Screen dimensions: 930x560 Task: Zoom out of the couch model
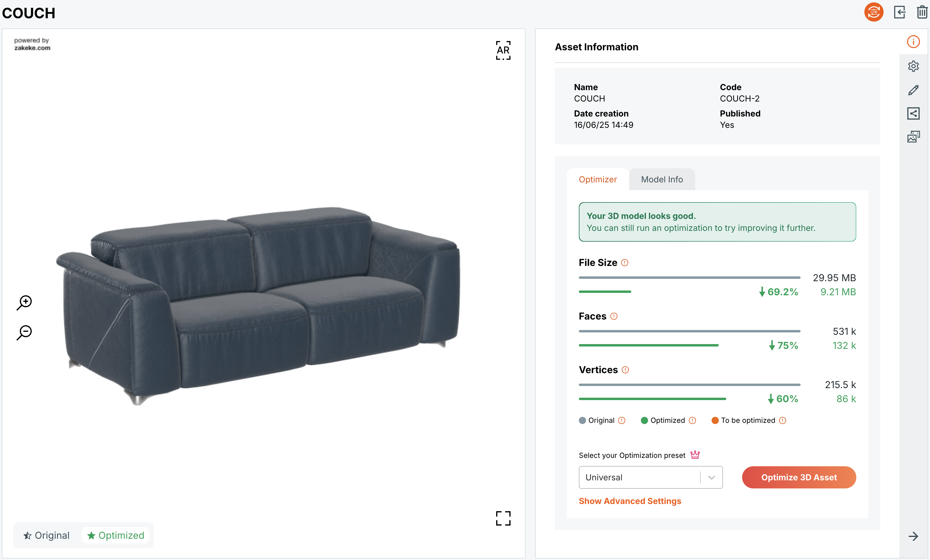pyautogui.click(x=25, y=333)
